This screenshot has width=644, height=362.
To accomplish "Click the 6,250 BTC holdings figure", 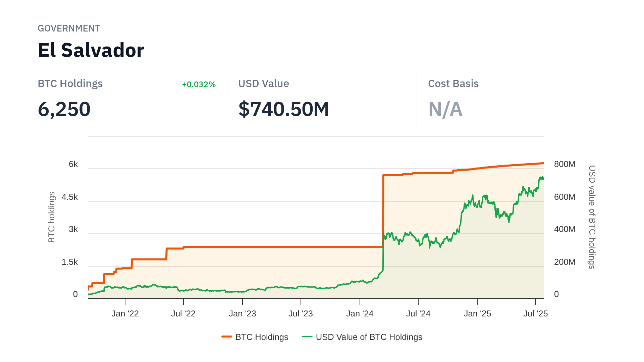I will pyautogui.click(x=64, y=109).
